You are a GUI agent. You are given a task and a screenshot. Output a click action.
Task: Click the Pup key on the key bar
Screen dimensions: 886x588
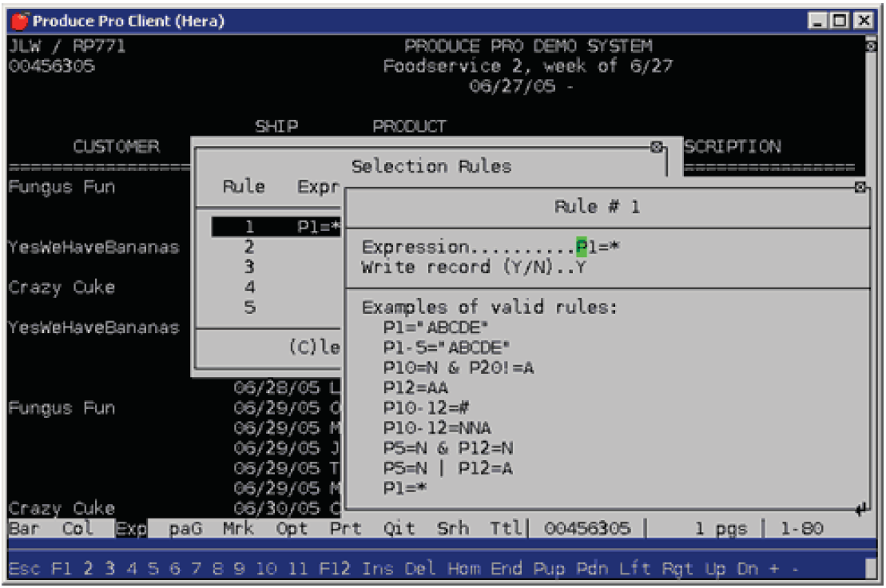click(549, 568)
